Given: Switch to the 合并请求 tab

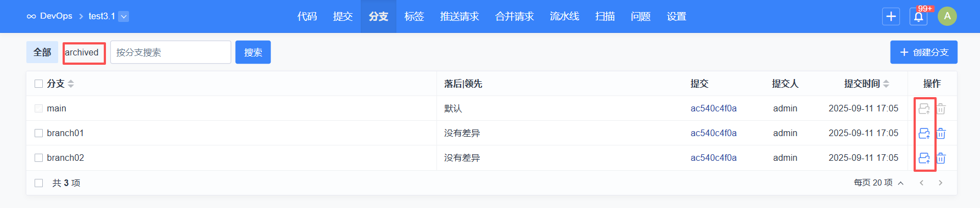Looking at the screenshot, I should [514, 16].
